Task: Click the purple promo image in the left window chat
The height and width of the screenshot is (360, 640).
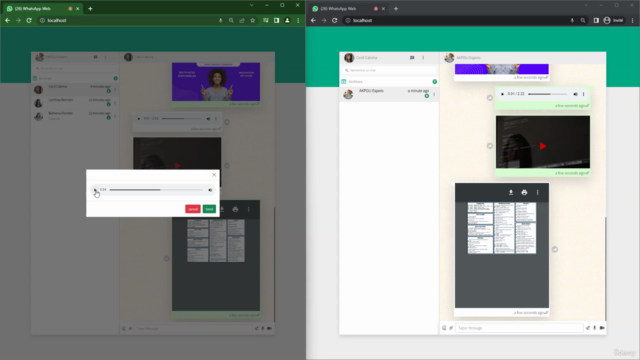Action: click(216, 82)
